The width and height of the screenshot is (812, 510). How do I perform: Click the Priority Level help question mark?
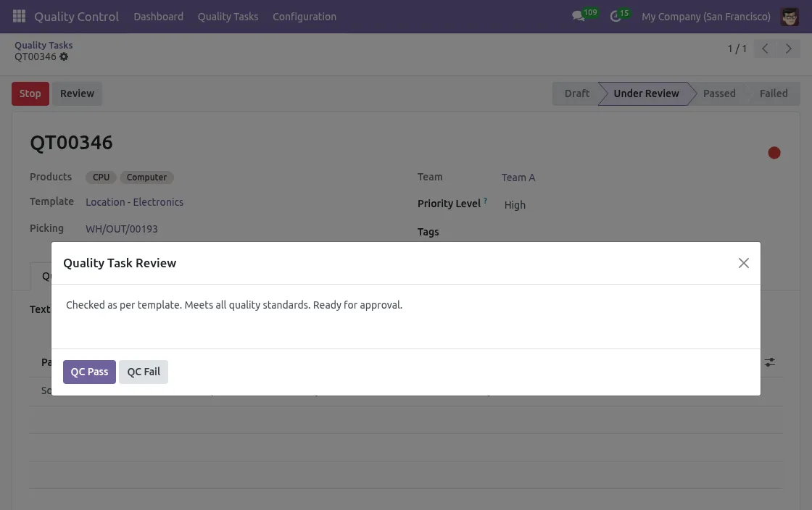[485, 201]
